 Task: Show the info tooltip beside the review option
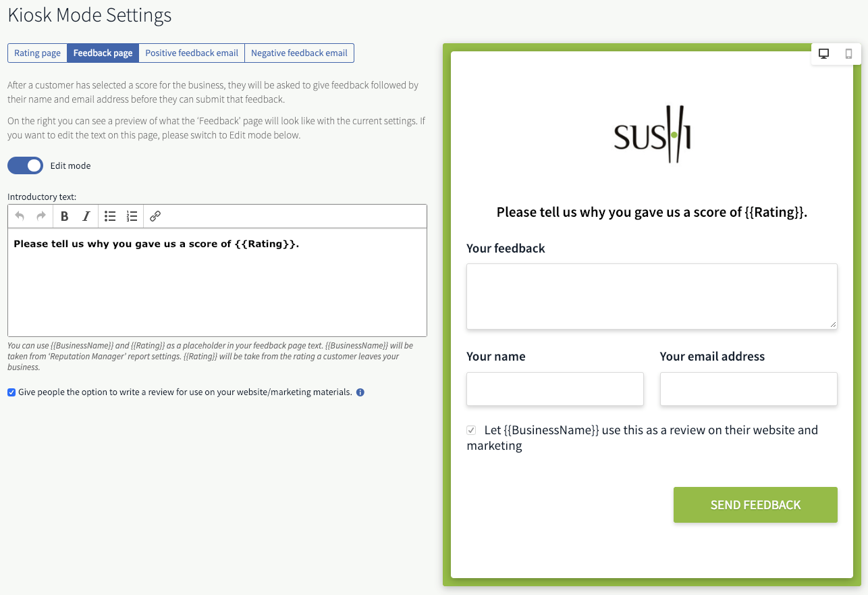(x=360, y=392)
